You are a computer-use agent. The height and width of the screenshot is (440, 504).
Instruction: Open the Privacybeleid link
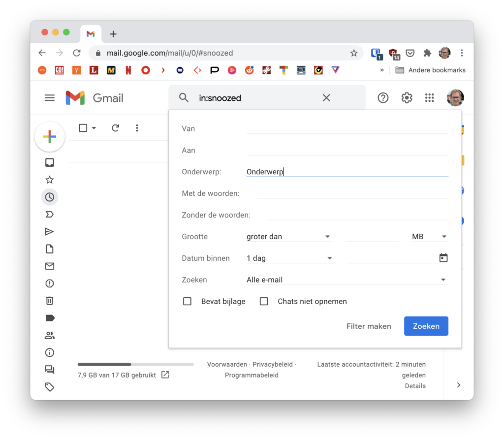click(273, 364)
